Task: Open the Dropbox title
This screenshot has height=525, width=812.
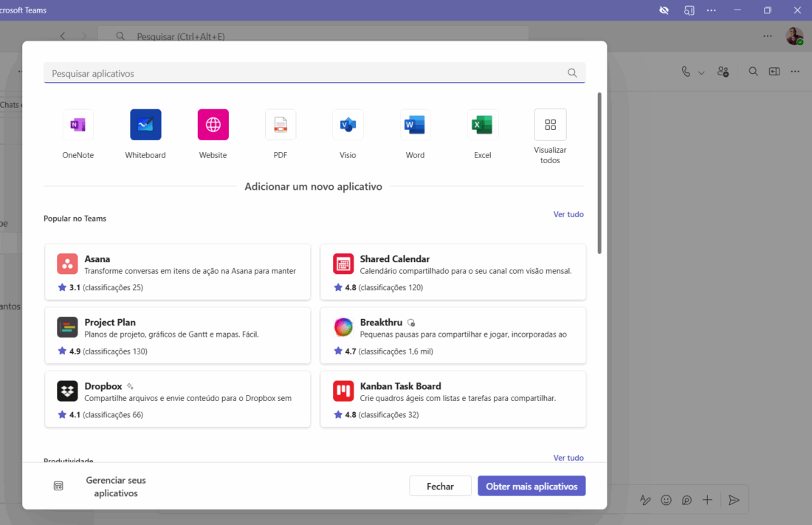Action: pyautogui.click(x=103, y=386)
